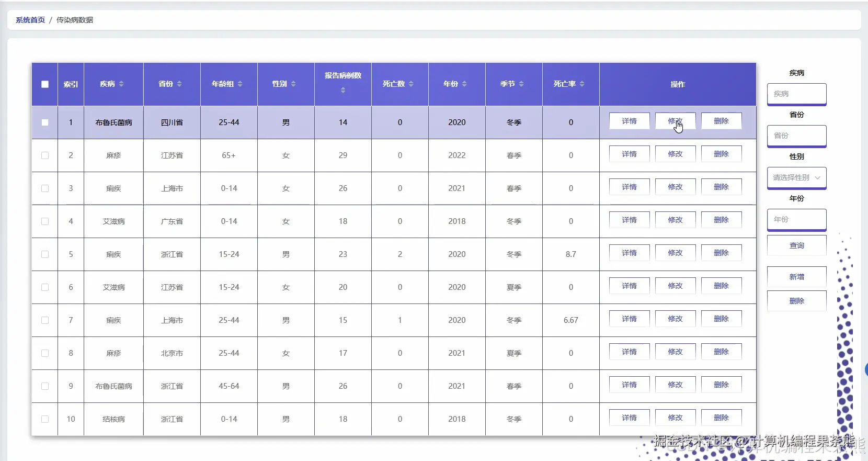Select 65+ age group cell
Viewport: 868px width, 461px height.
[229, 155]
